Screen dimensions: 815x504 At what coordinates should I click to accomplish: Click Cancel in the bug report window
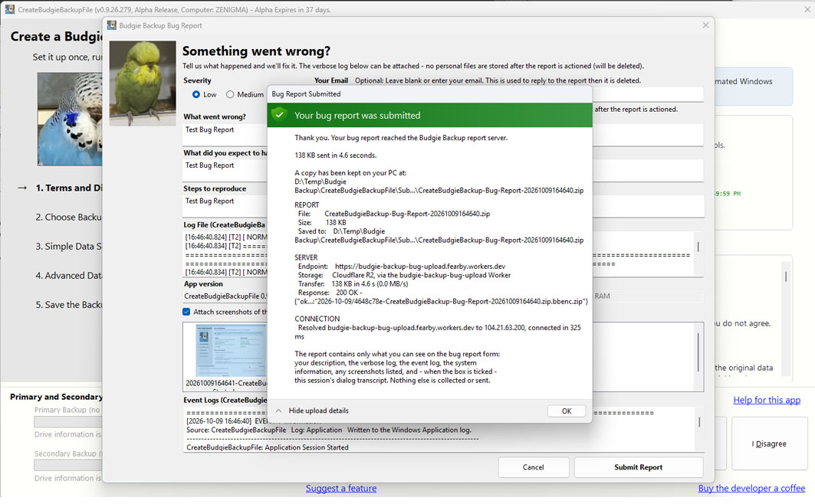click(534, 467)
